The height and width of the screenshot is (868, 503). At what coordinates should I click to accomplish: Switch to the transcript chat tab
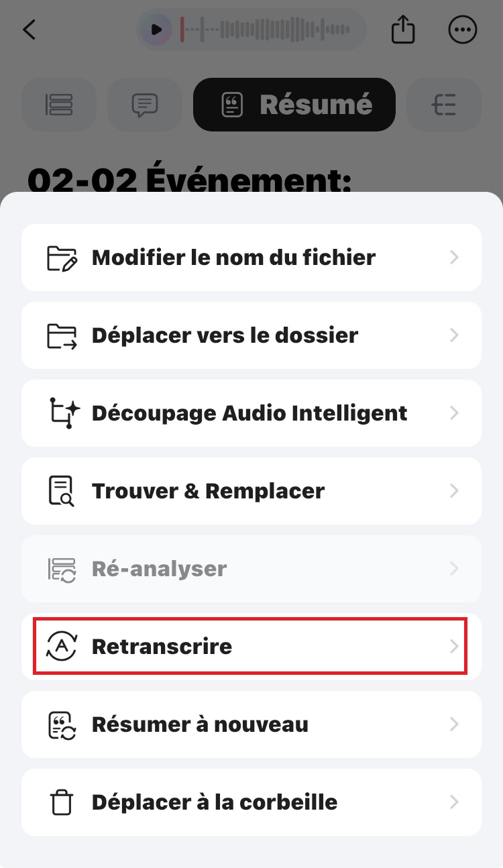[x=145, y=105]
